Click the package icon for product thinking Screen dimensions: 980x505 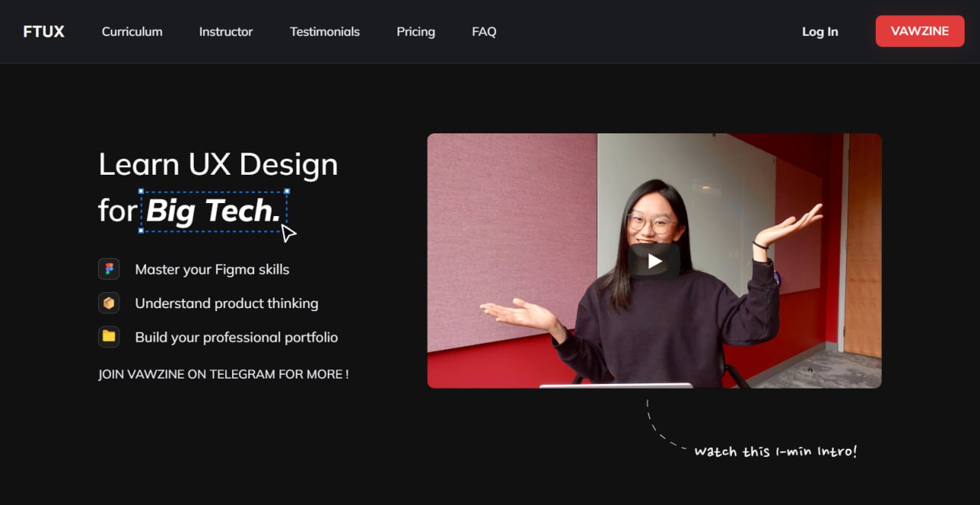[x=109, y=303]
